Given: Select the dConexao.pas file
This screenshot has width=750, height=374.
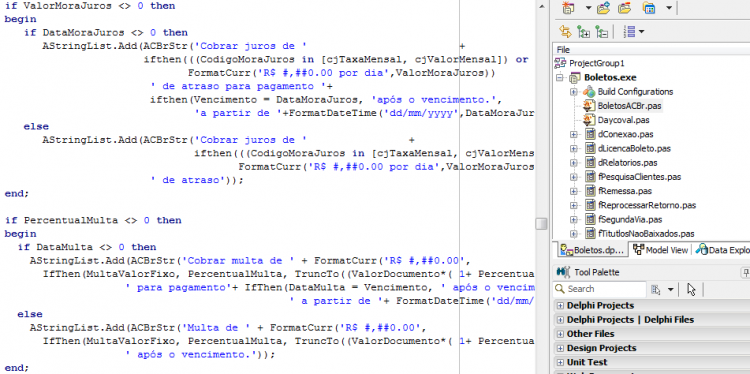Looking at the screenshot, I should pyautogui.click(x=626, y=134).
